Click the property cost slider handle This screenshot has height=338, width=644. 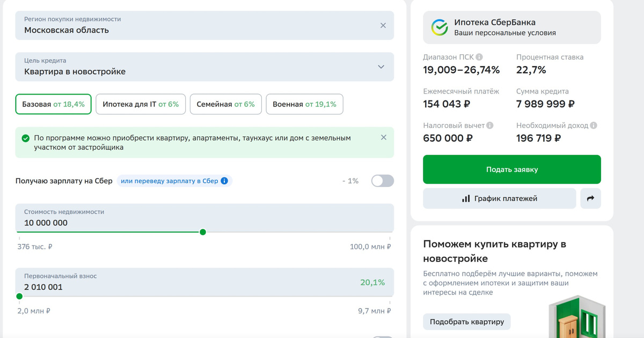coord(203,232)
